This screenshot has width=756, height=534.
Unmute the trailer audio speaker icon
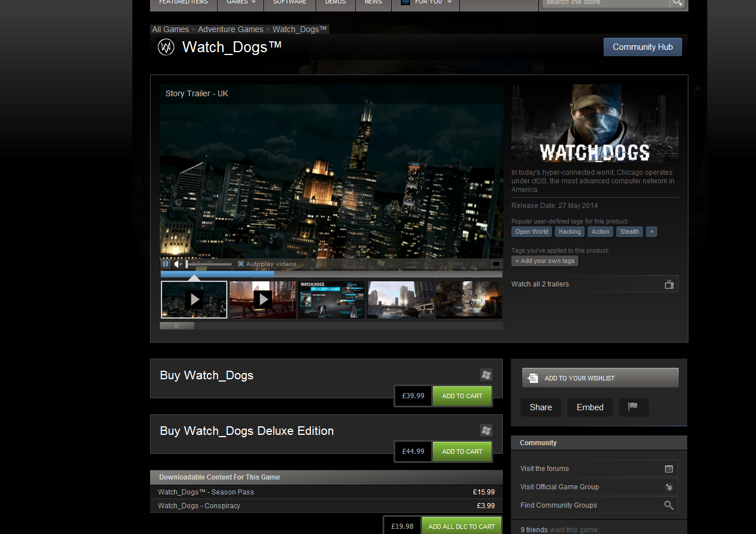click(178, 264)
